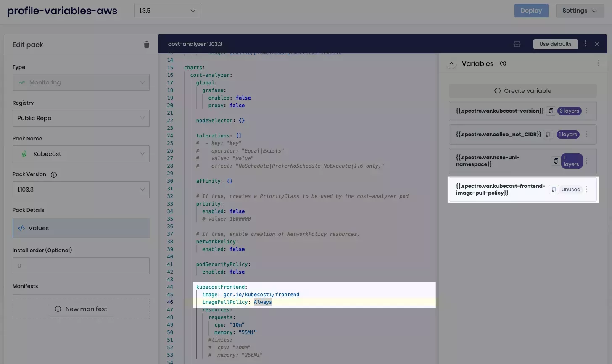This screenshot has width=612, height=364.
Task: Open the editor fullscreen icon in cost-analyzer header
Action: (517, 44)
